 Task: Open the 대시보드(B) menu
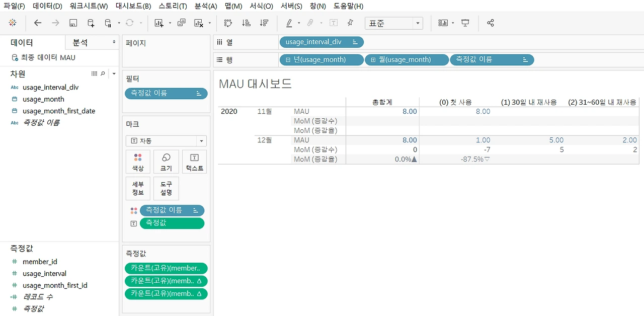[x=133, y=6]
